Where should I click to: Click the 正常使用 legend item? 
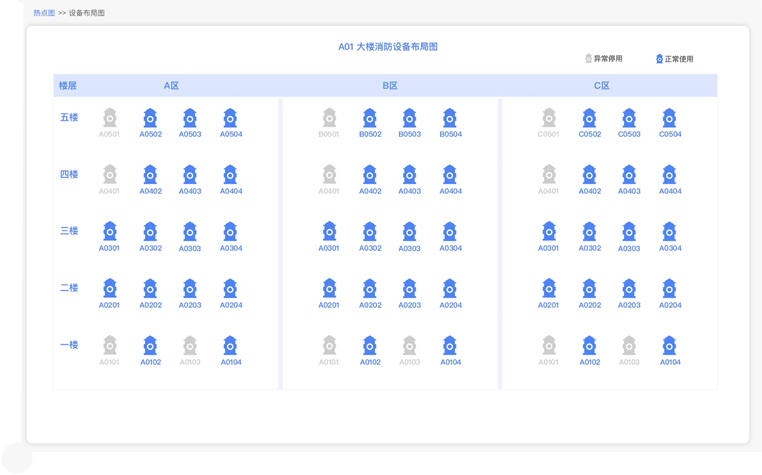click(674, 59)
